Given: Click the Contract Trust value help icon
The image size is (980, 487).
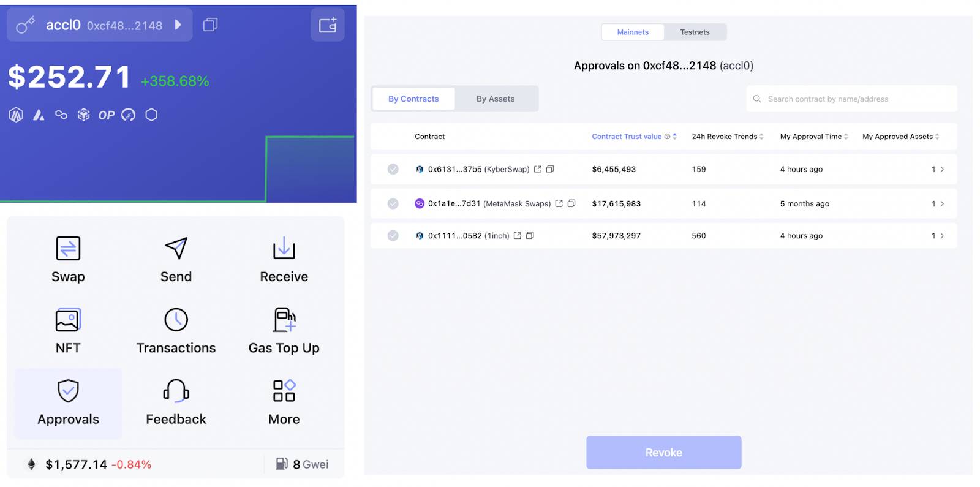Looking at the screenshot, I should (667, 137).
